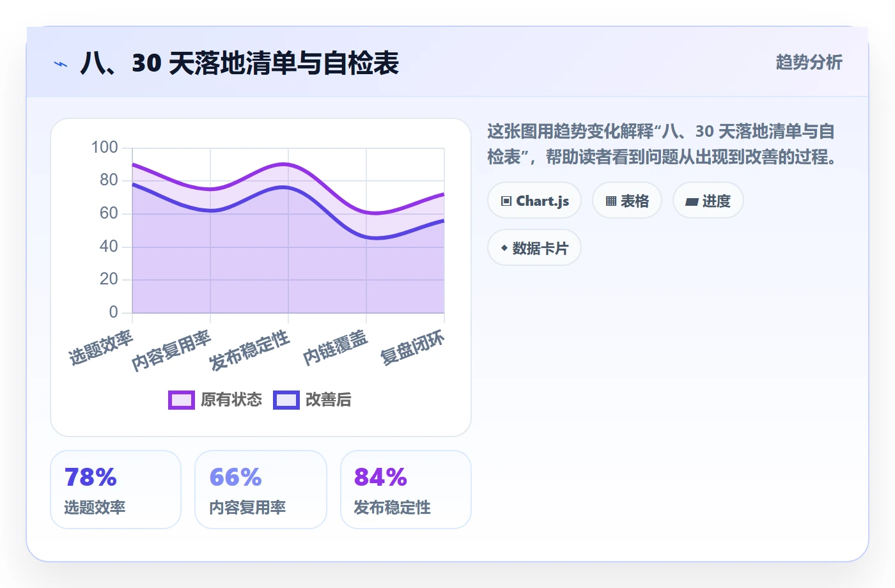Click the bar icon in the 进度 tag
The height and width of the screenshot is (588, 895).
pyautogui.click(x=692, y=202)
